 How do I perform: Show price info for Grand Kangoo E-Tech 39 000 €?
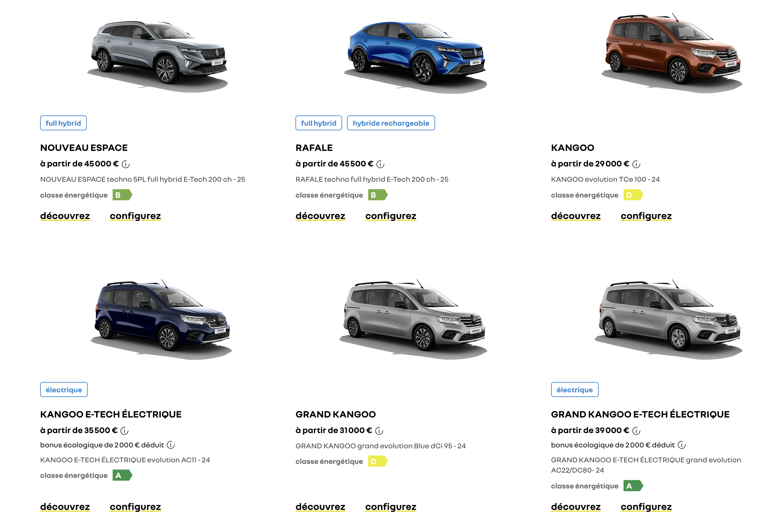point(636,431)
